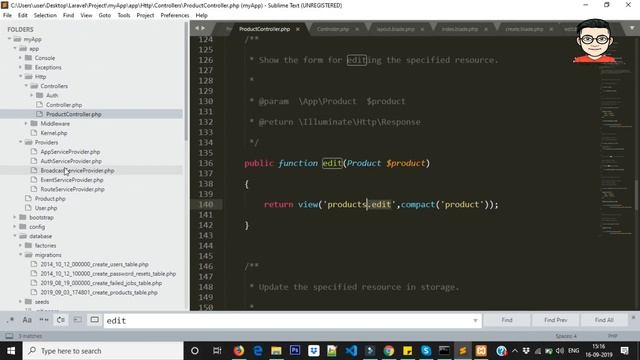
Task: Switch to the layout.blade.php tab
Action: (395, 29)
